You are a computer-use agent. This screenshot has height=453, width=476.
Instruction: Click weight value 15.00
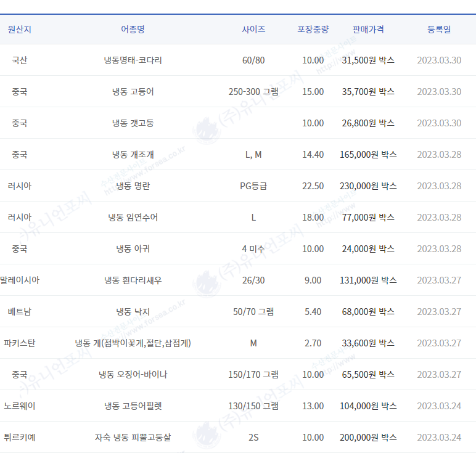pyautogui.click(x=313, y=92)
